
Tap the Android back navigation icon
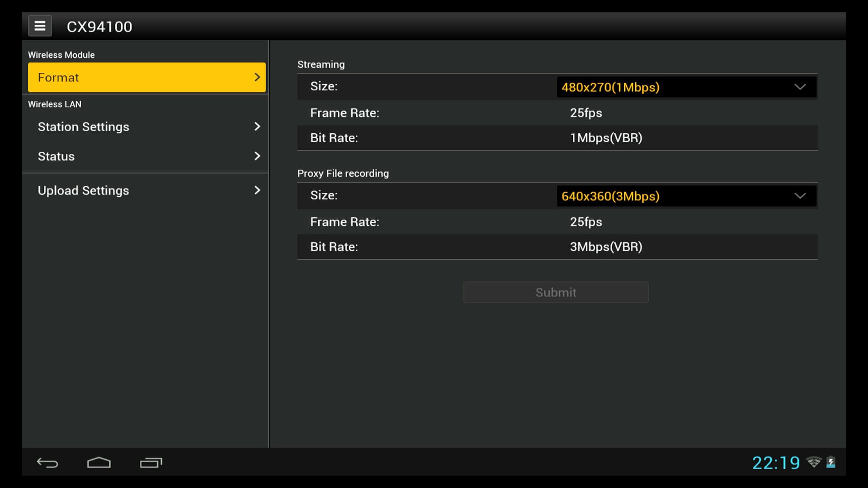(x=47, y=463)
